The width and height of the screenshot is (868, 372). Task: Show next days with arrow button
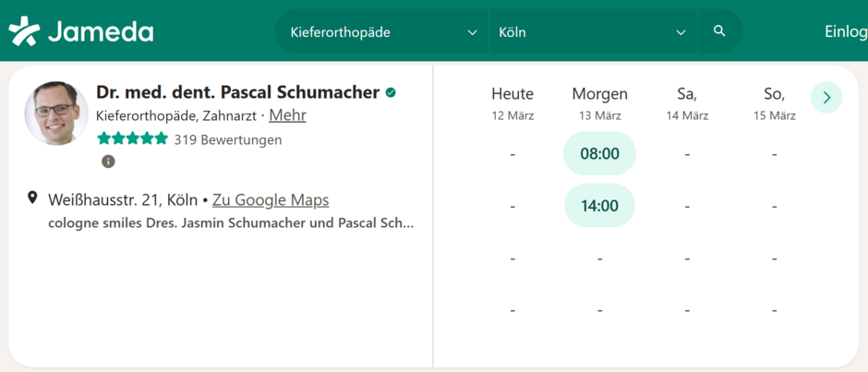826,97
